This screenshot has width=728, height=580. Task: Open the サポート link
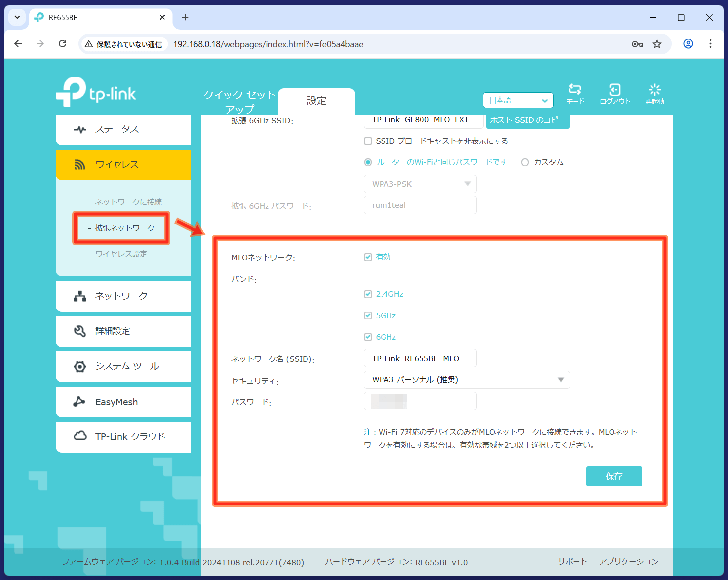click(x=573, y=561)
